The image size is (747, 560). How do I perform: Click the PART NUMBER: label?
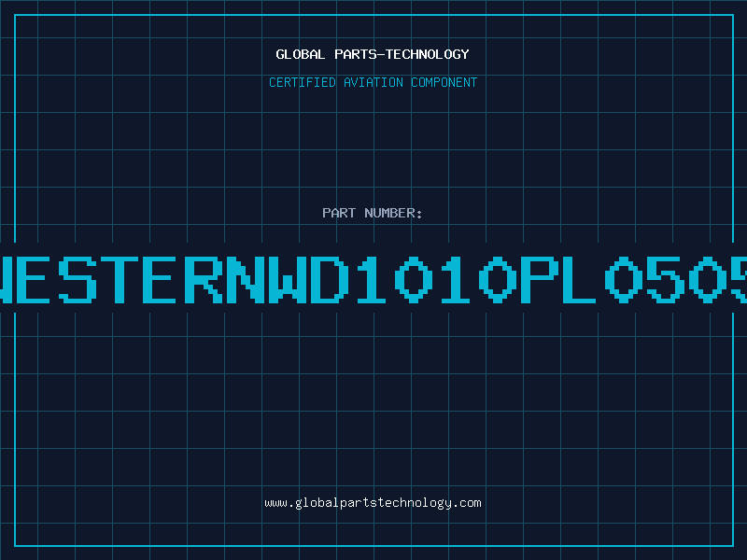pyautogui.click(x=373, y=213)
